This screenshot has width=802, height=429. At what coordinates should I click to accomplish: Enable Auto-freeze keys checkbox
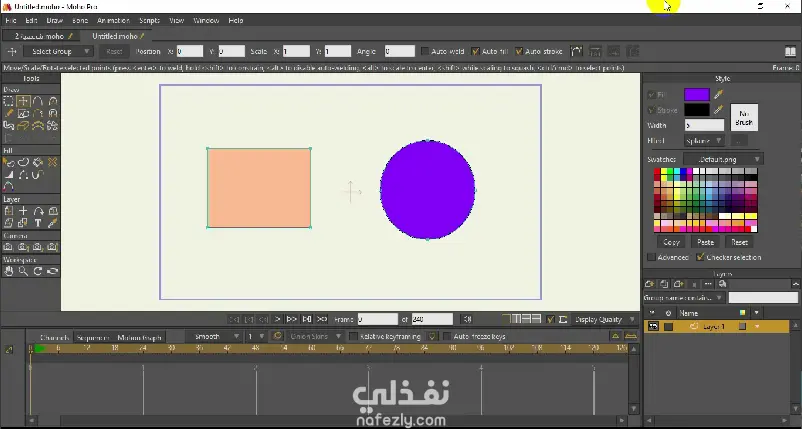pos(447,336)
